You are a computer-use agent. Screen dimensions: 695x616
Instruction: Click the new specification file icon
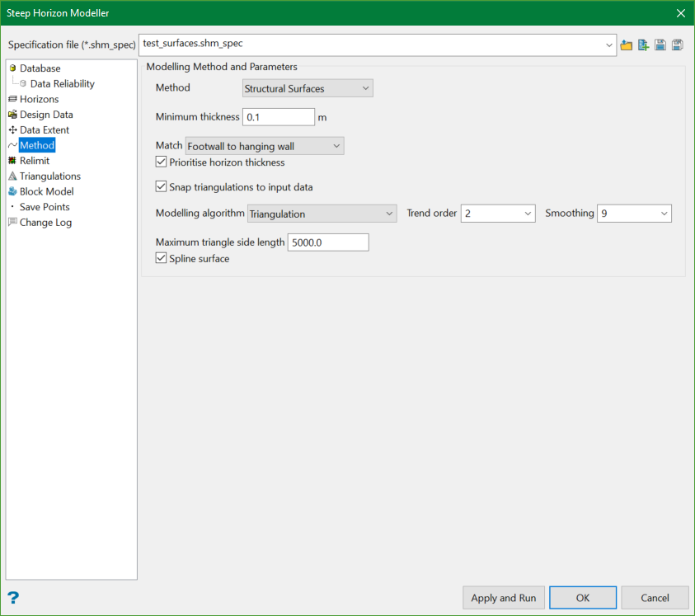pos(644,45)
